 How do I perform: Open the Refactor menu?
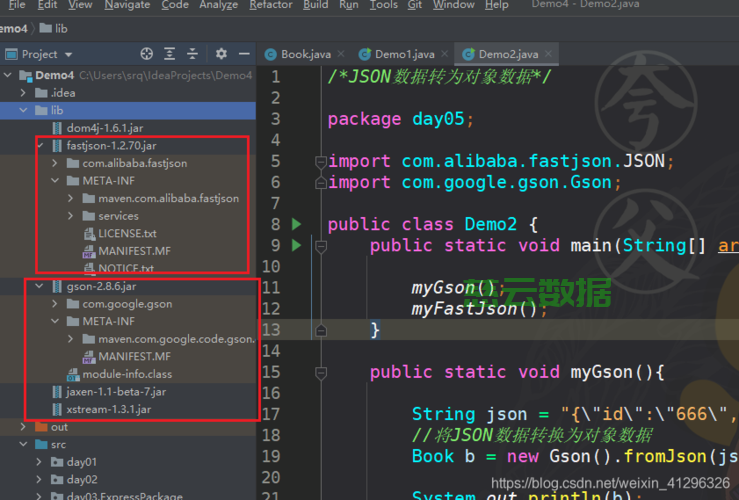pos(273,5)
